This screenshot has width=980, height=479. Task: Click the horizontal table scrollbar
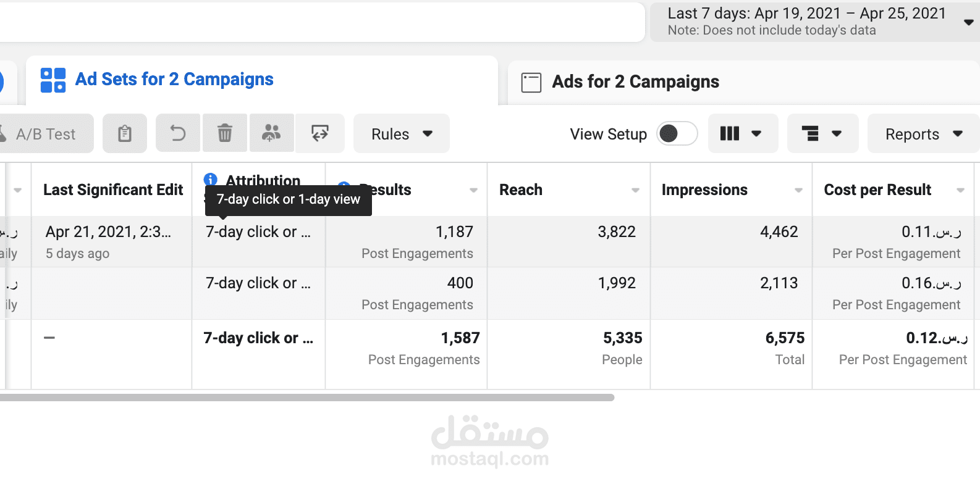click(x=307, y=398)
